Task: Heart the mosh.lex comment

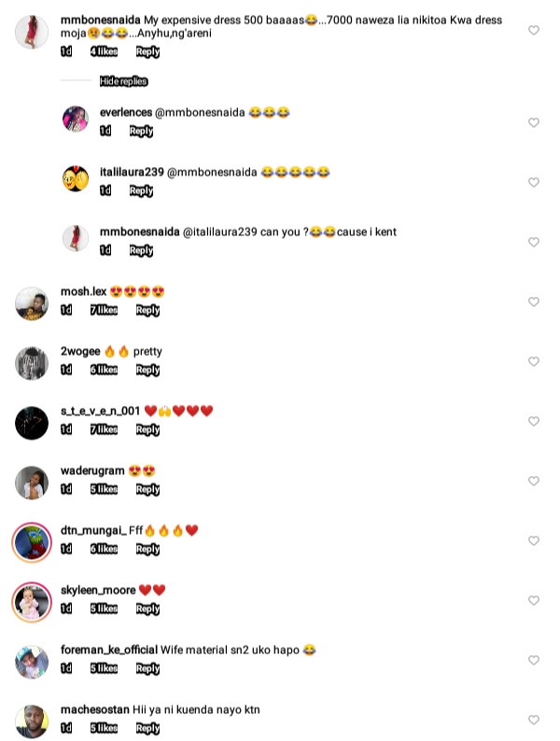Action: [x=534, y=302]
